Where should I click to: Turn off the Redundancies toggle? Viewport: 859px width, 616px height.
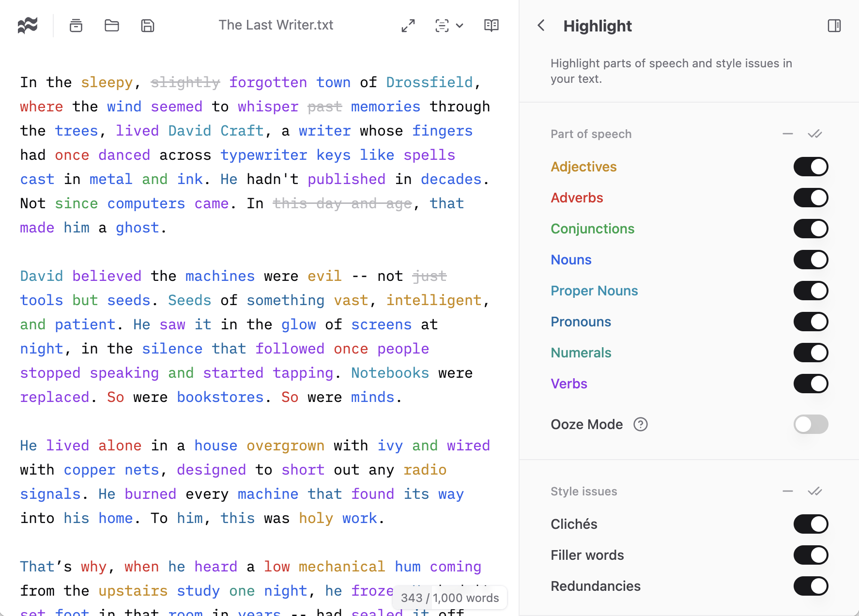tap(811, 586)
